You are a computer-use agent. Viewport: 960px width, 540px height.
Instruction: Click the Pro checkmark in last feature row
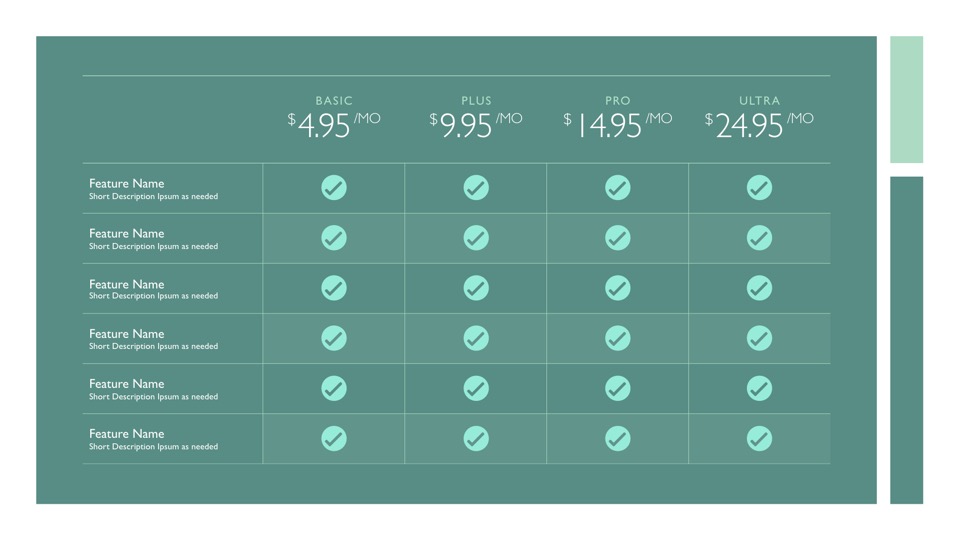coord(618,438)
